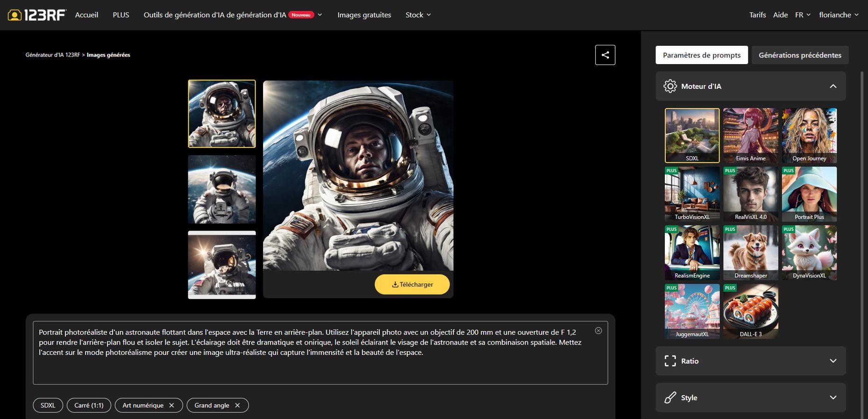
Task: Select the TurboVisionXL engine
Action: point(692,194)
